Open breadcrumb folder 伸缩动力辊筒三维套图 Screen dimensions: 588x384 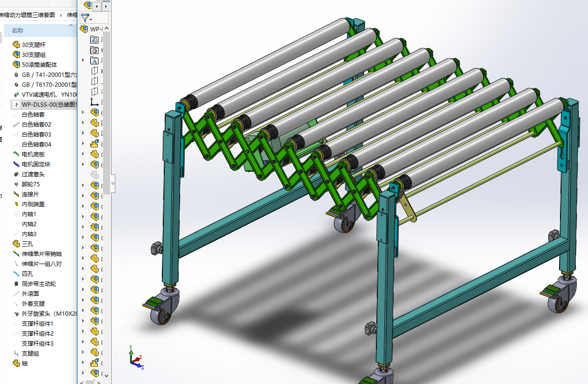tap(27, 15)
